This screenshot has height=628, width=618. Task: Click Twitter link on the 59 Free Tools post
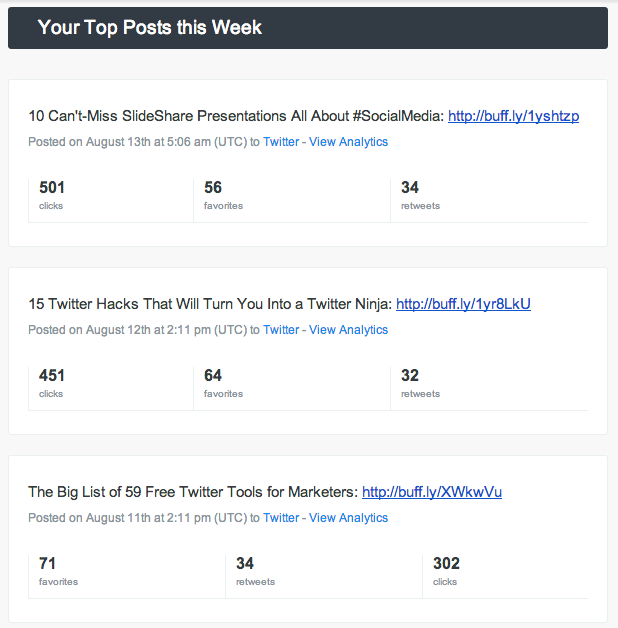[281, 517]
